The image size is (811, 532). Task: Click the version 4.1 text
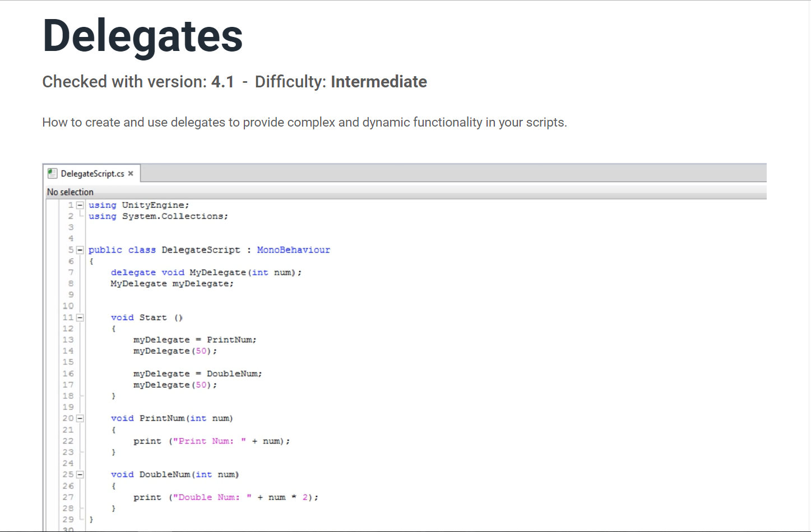tap(223, 82)
